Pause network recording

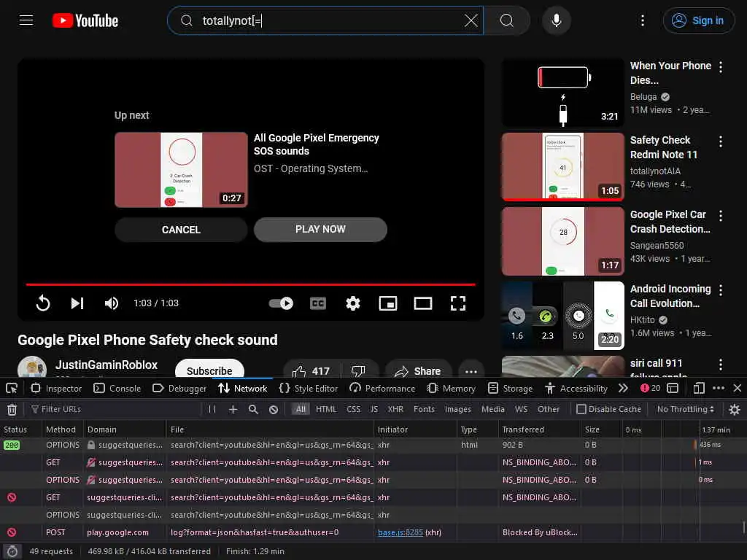click(x=212, y=409)
